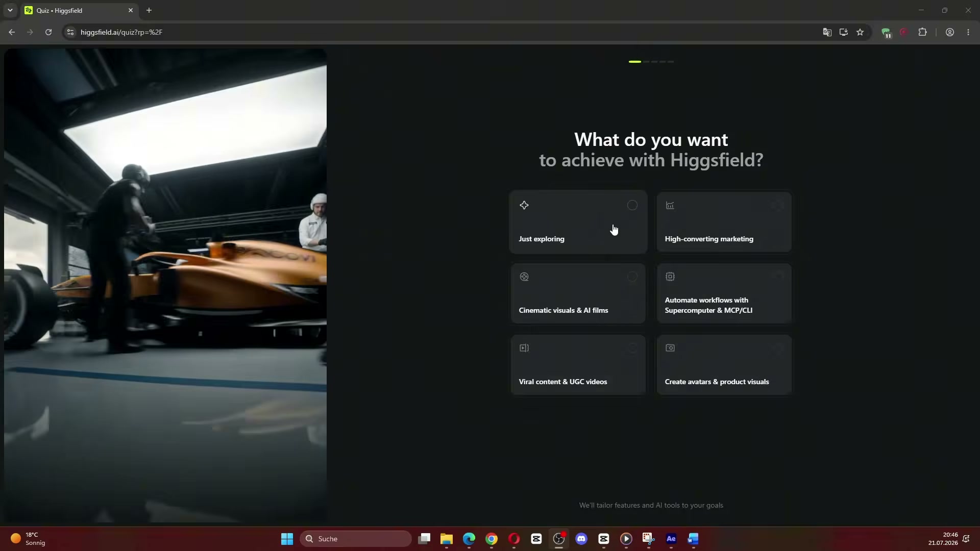Go back to the previous page
Viewport: 980px width, 551px height.
pos(12,32)
